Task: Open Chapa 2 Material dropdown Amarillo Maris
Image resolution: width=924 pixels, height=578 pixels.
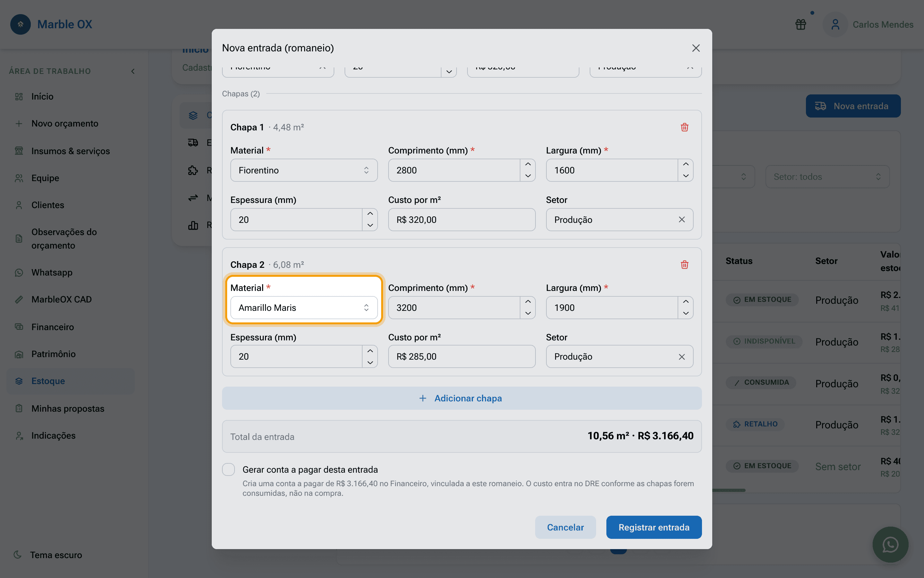Action: point(304,308)
